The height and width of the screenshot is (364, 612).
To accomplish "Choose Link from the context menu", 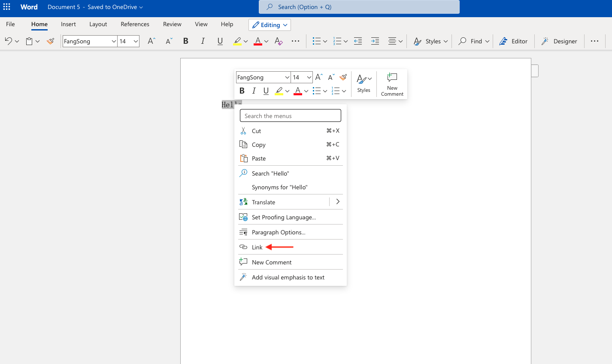I will coord(257,247).
